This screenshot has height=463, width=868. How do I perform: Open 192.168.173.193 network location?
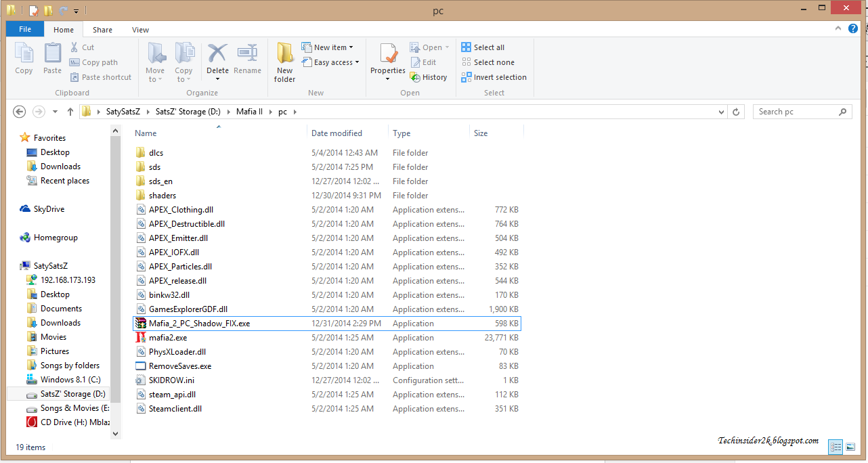[x=68, y=280]
